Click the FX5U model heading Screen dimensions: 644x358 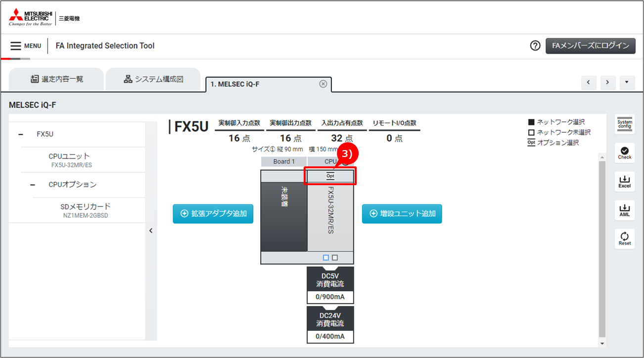point(191,126)
